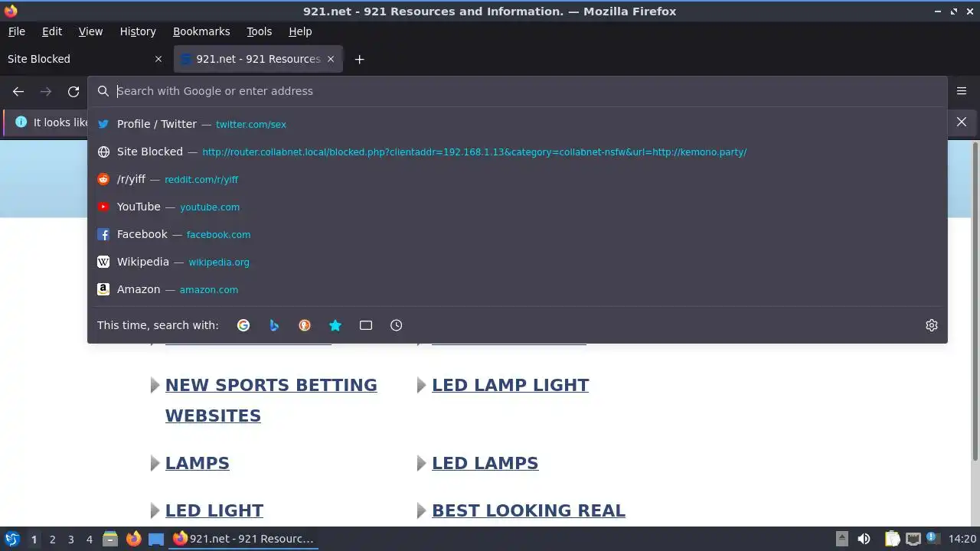Image resolution: width=980 pixels, height=551 pixels.
Task: Switch to the Site Blocked tab
Action: tap(84, 59)
